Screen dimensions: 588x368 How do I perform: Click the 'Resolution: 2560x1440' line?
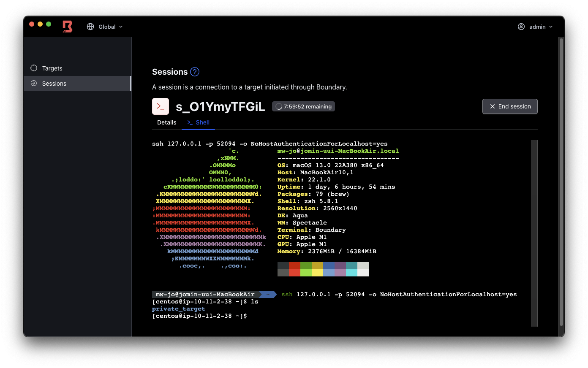[317, 208]
